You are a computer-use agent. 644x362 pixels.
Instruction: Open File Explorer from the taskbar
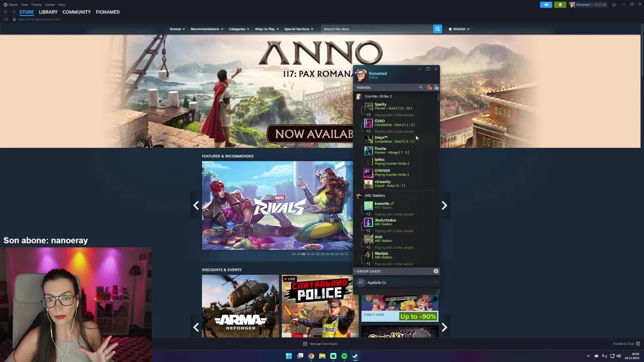[322, 356]
